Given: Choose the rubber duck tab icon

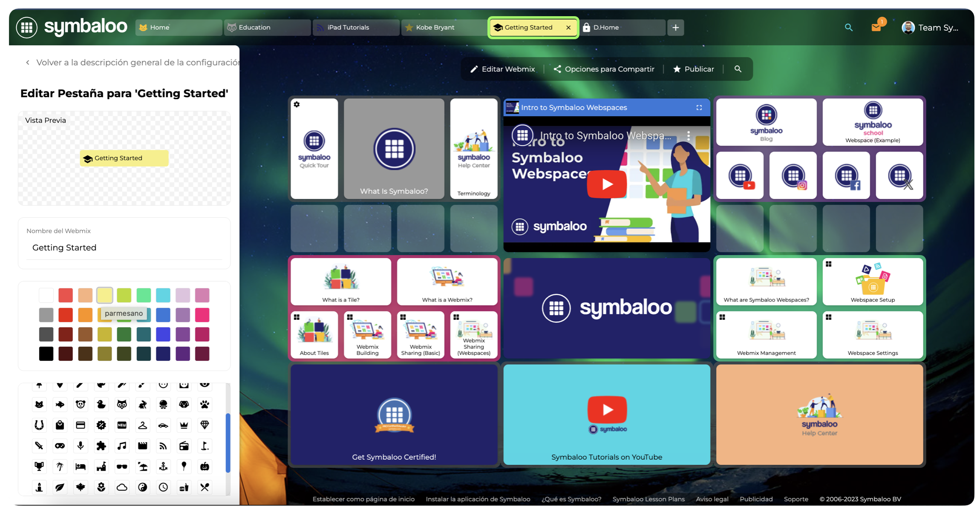Looking at the screenshot, I should point(101,404).
